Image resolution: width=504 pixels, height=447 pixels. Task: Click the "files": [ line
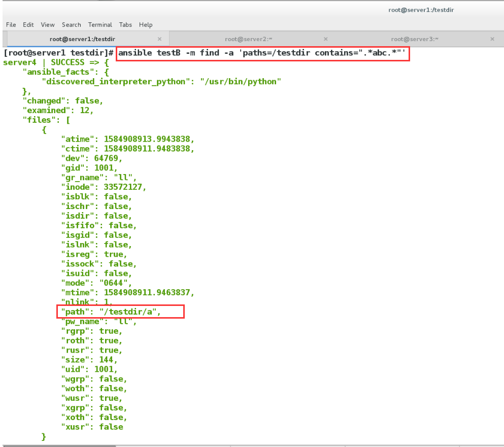[x=46, y=120]
